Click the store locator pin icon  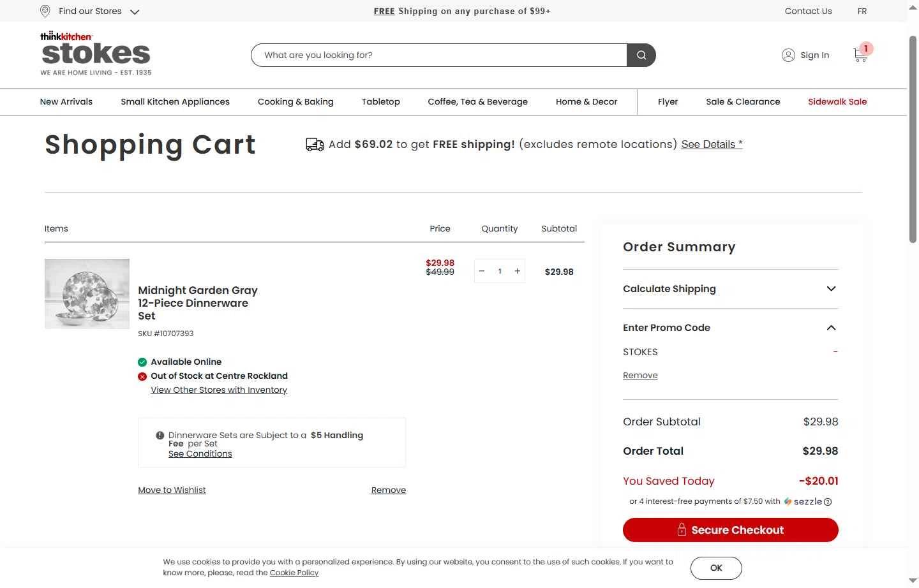coord(45,11)
